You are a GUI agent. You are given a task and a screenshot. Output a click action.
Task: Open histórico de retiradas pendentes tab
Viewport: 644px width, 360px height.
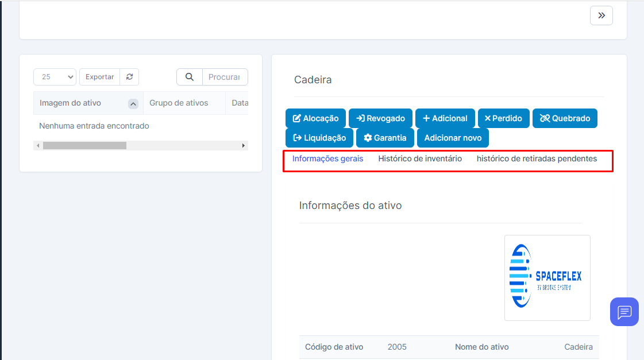click(x=537, y=158)
